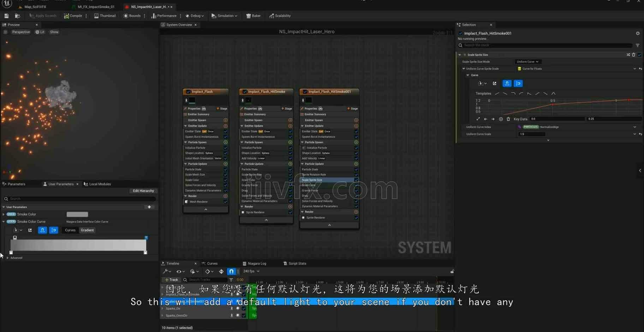The height and width of the screenshot is (332, 644).
Task: Add a Stage to Implact_Flash_HitSmoke emitter
Action: [x=286, y=108]
